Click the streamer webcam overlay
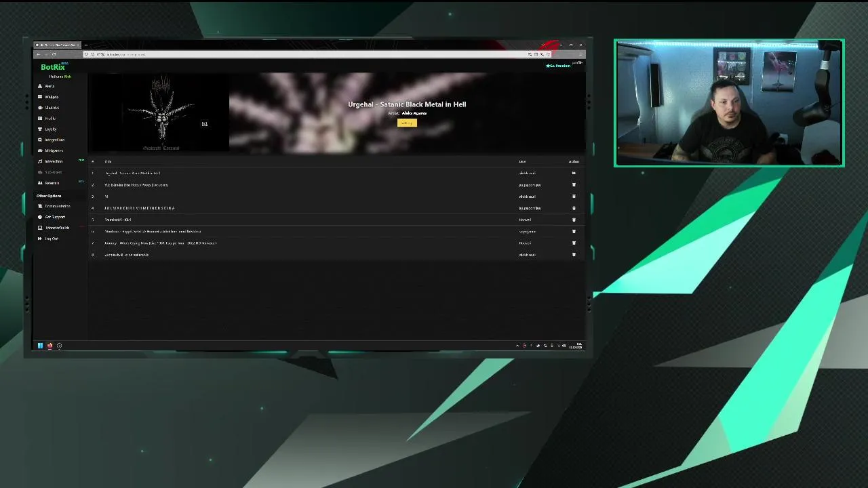 pos(729,103)
